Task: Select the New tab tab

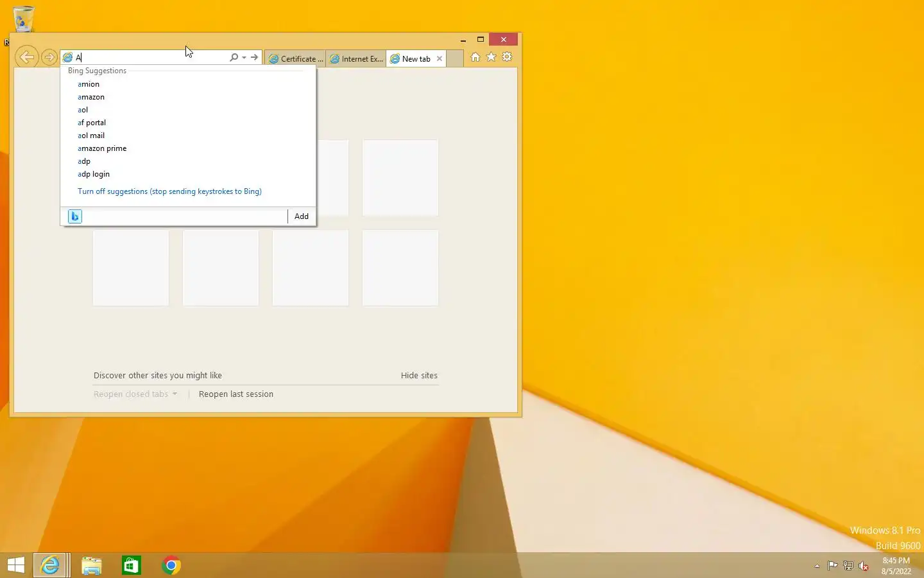Action: [x=416, y=58]
